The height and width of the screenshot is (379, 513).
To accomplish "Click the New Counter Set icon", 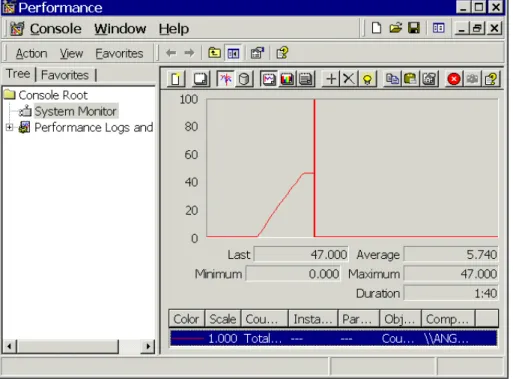I will tap(176, 79).
